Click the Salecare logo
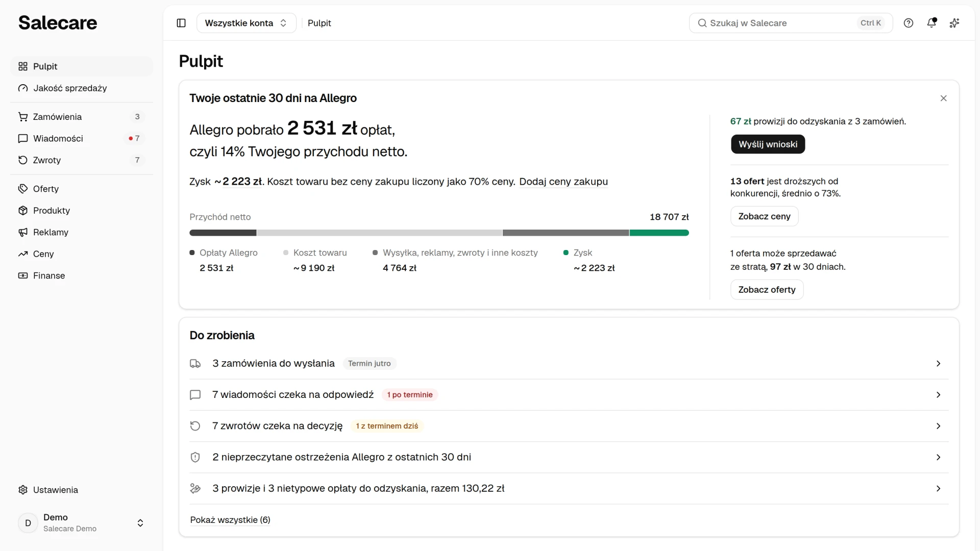Screen dimensions: 980x551 [58, 22]
